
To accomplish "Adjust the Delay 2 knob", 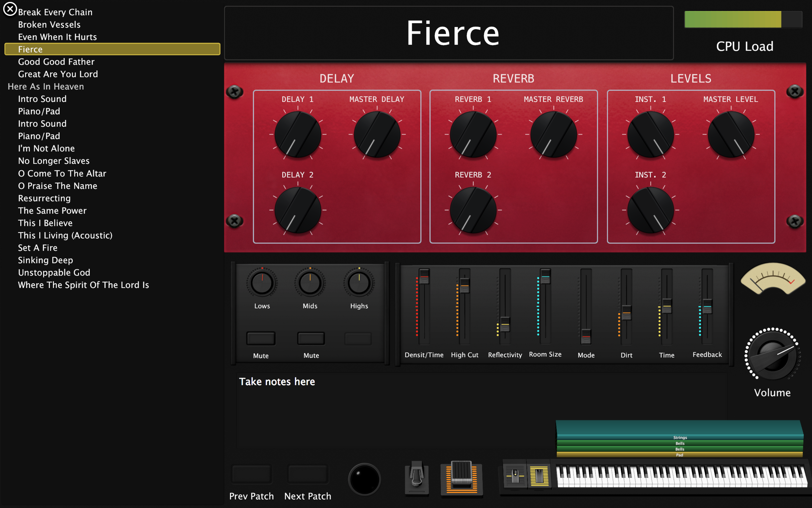I will tap(298, 210).
